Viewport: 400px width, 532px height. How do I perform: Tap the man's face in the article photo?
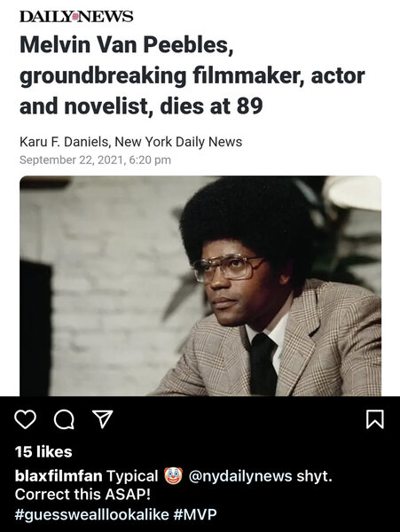(x=236, y=284)
